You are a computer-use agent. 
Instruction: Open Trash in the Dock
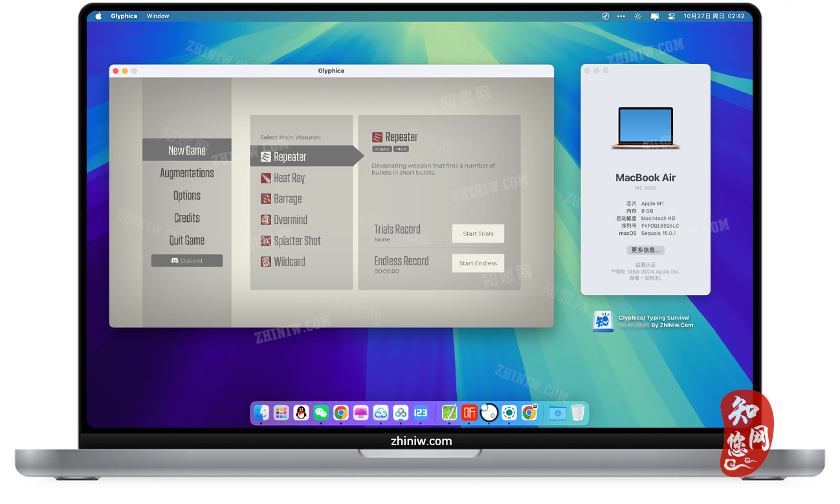point(578,413)
